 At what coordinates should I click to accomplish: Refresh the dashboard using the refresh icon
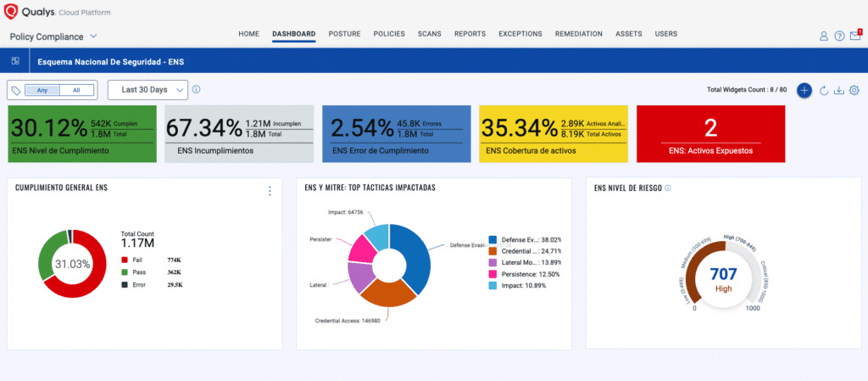point(823,90)
